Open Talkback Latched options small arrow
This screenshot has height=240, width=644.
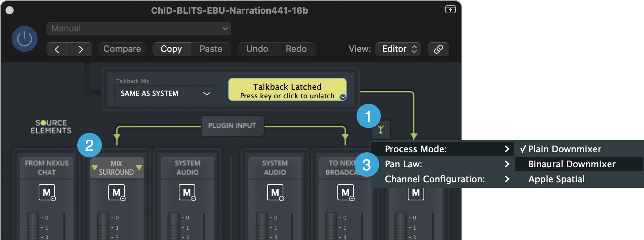(x=343, y=97)
